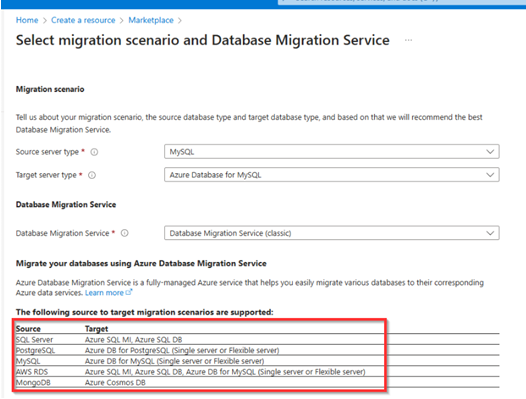Image resolution: width=526 pixels, height=399 pixels.
Task: Open the Database Migration Service (classic) dropdown
Action: pos(331,233)
